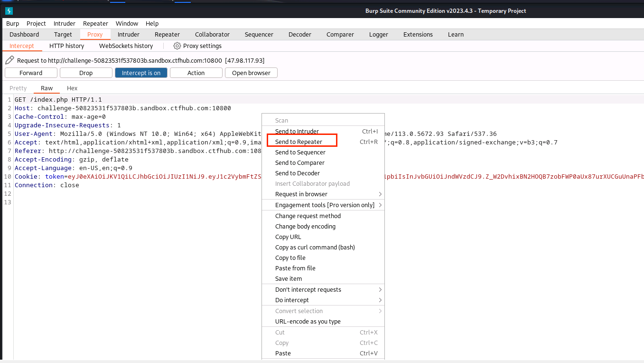The height and width of the screenshot is (363, 644).
Task: Click the pencil edit icon beside request URL
Action: pyautogui.click(x=9, y=60)
